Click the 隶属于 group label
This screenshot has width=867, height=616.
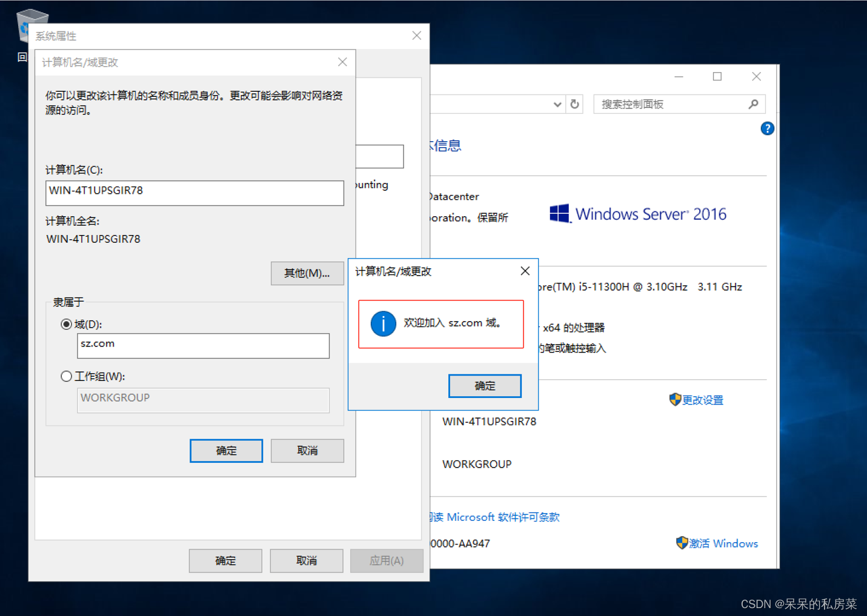point(68,302)
